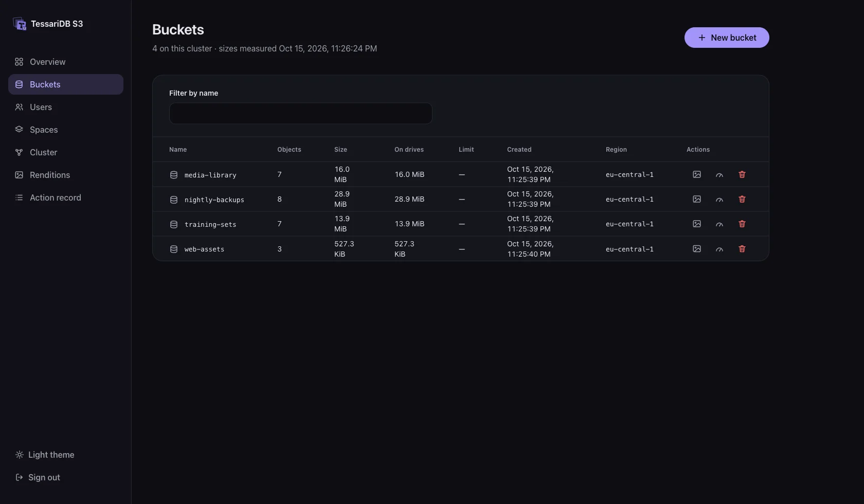Click the Buckets page heading
The height and width of the screenshot is (504, 864).
[x=178, y=30]
